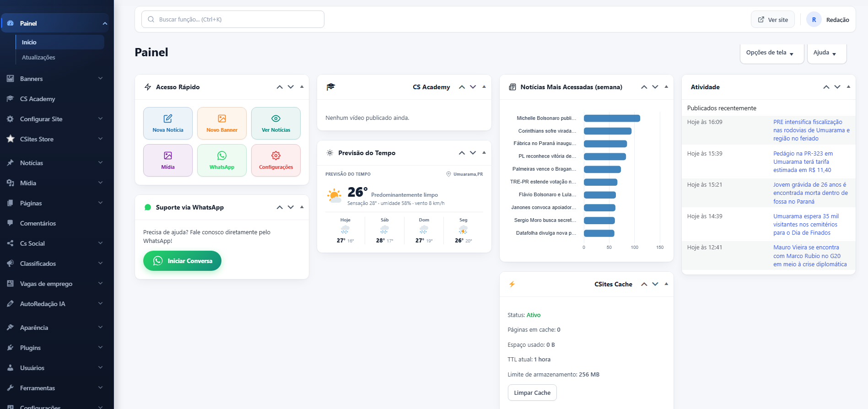
Task: Collapse the Painel sidebar section chevron
Action: (x=105, y=23)
